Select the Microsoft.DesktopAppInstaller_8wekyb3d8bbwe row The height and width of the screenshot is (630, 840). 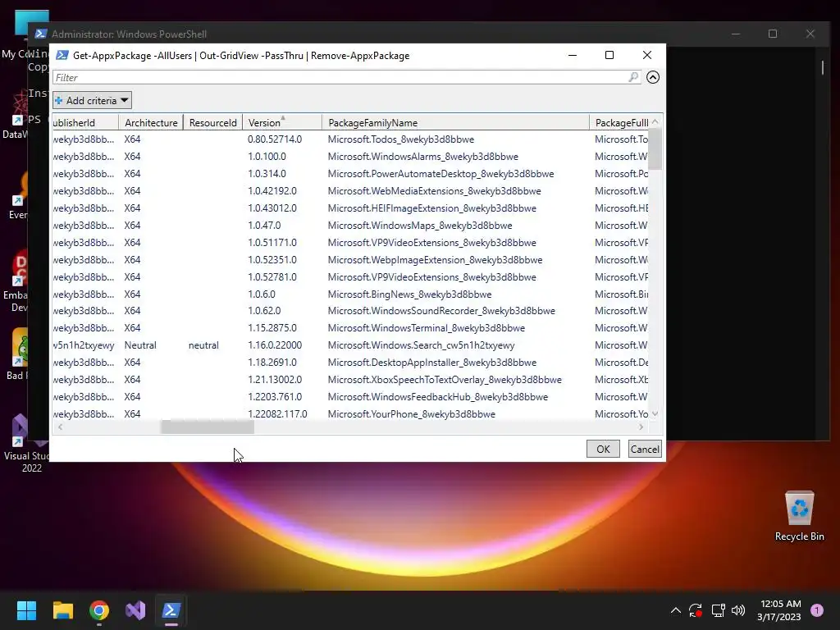point(350,362)
